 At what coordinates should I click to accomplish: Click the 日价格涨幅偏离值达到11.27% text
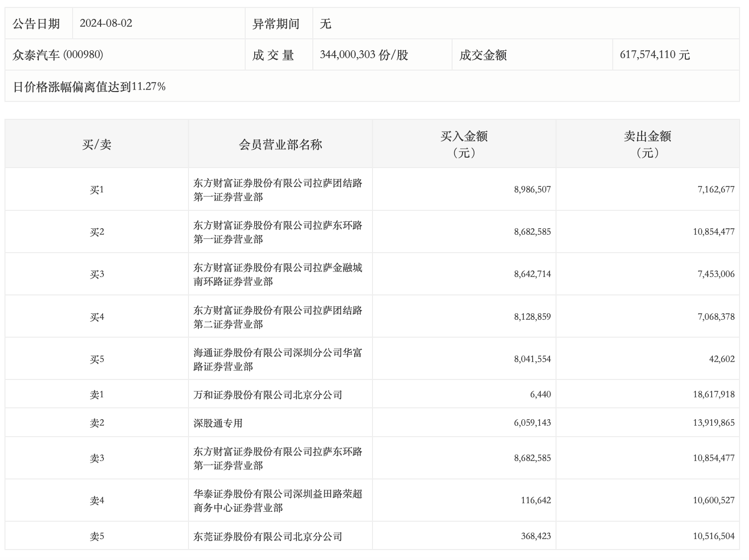click(x=89, y=87)
